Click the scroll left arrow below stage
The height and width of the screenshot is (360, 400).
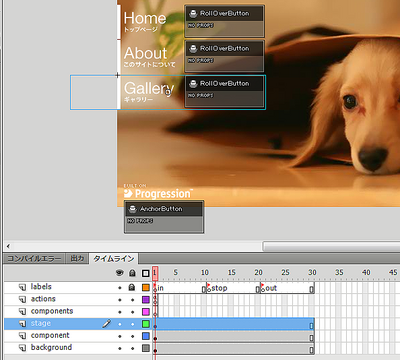(8, 246)
